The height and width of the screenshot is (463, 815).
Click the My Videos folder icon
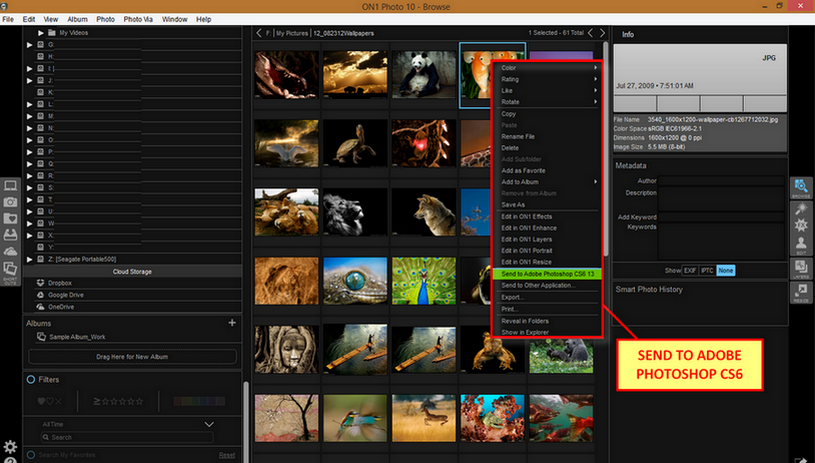coord(51,32)
